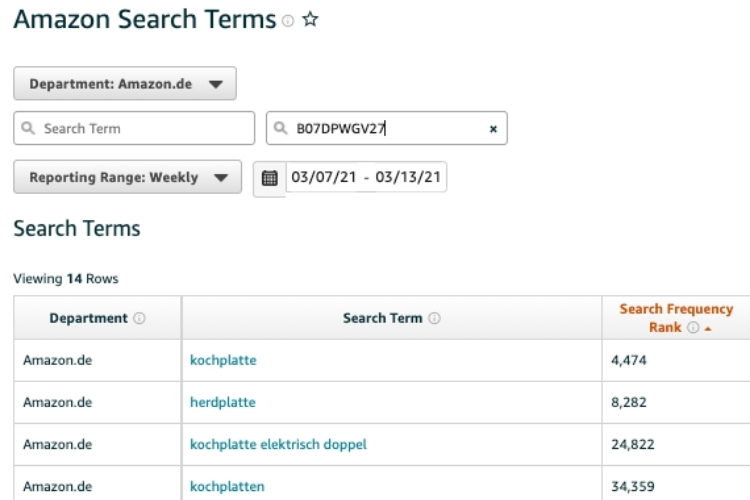
Task: Select the rank value 34,359
Action: coord(632,487)
